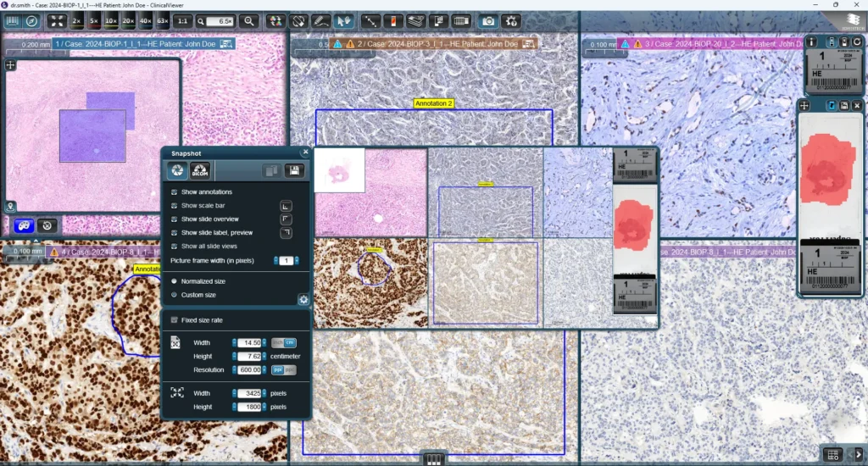Switch resolution ppi/ppc toggle

tap(283, 370)
